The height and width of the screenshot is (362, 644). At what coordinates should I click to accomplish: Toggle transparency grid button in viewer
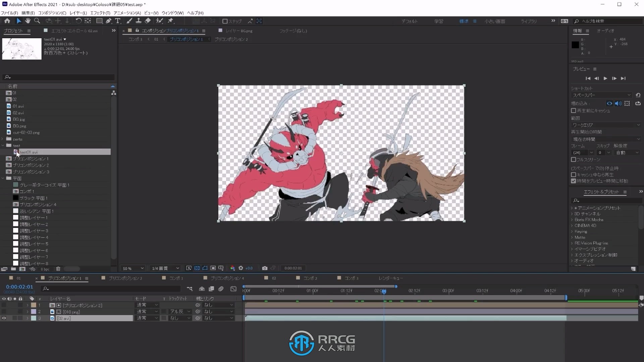pos(197,268)
